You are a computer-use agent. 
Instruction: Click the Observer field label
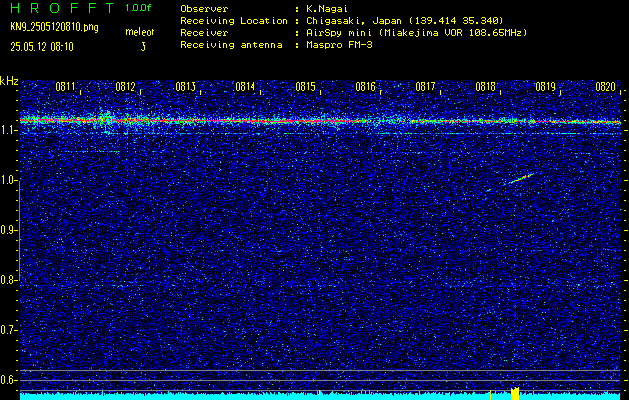(x=204, y=9)
